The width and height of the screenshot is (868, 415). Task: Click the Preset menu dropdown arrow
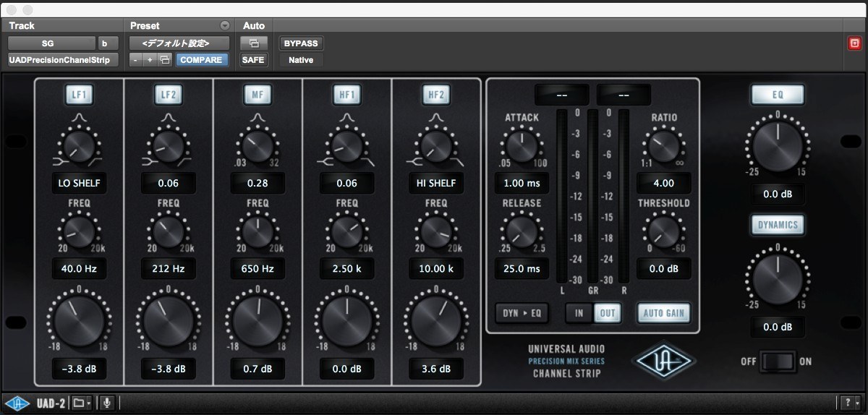(x=224, y=25)
